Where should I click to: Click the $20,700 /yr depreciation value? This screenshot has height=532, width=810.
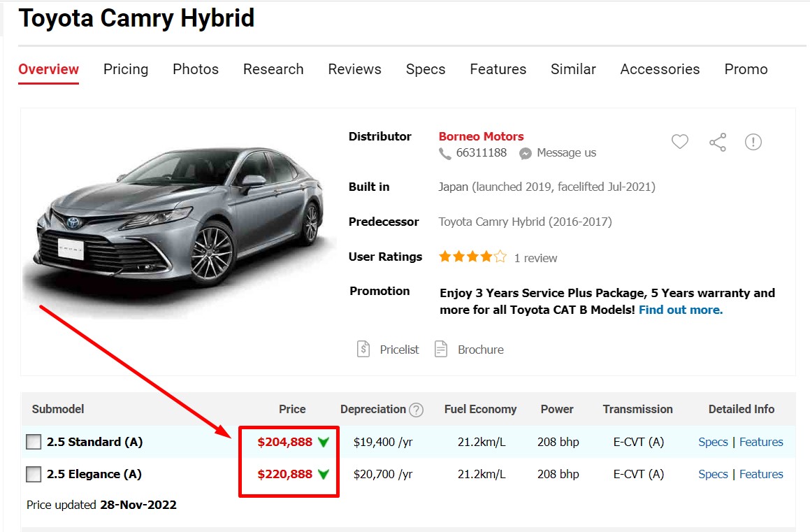point(383,474)
